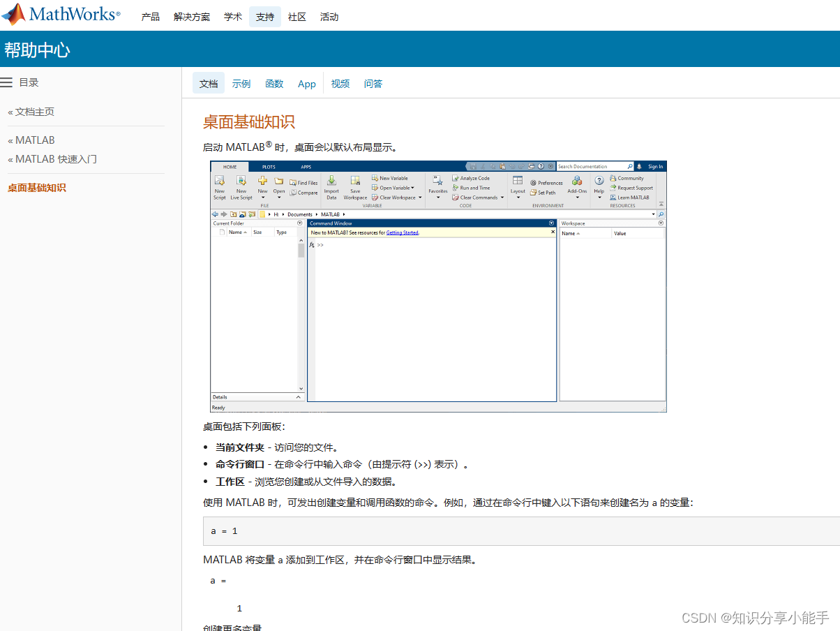Image resolution: width=840 pixels, height=631 pixels.
Task: Click Community in RESOURCES section
Action: 627,178
